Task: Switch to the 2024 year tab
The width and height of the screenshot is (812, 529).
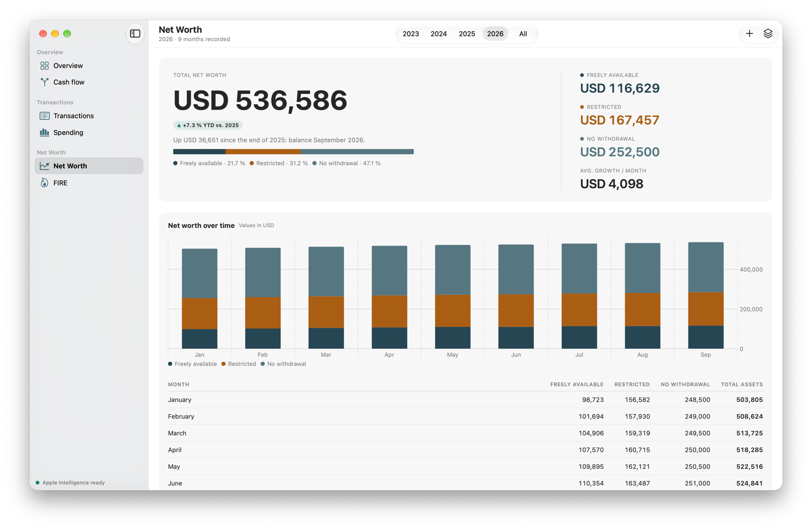Action: (438, 34)
